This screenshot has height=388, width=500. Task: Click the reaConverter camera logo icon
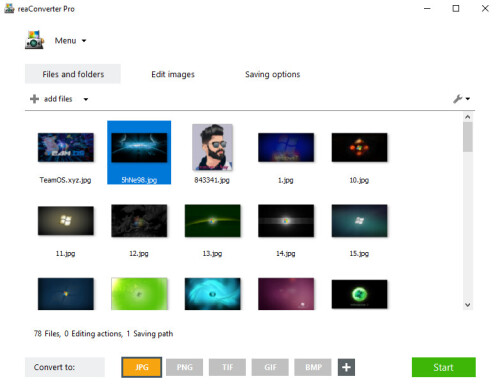[35, 40]
